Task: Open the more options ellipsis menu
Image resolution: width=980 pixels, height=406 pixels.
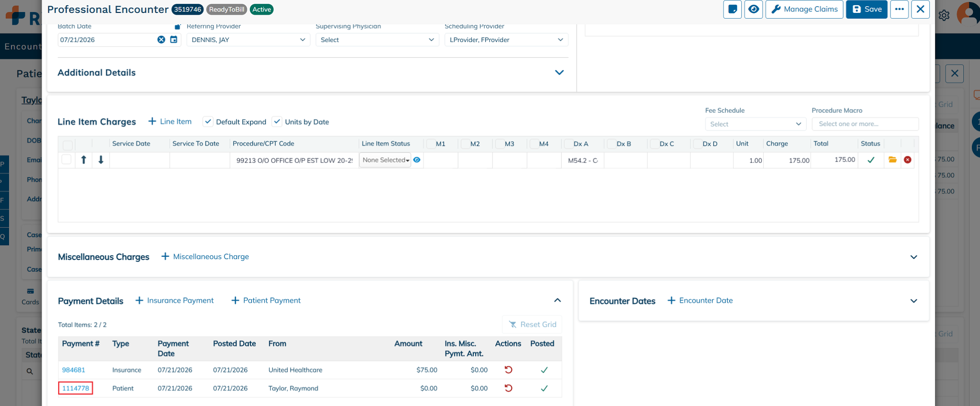Action: pos(899,9)
